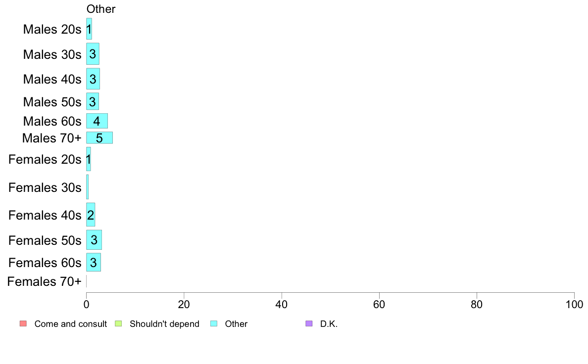Select the Males 60s bar

[x=97, y=121]
